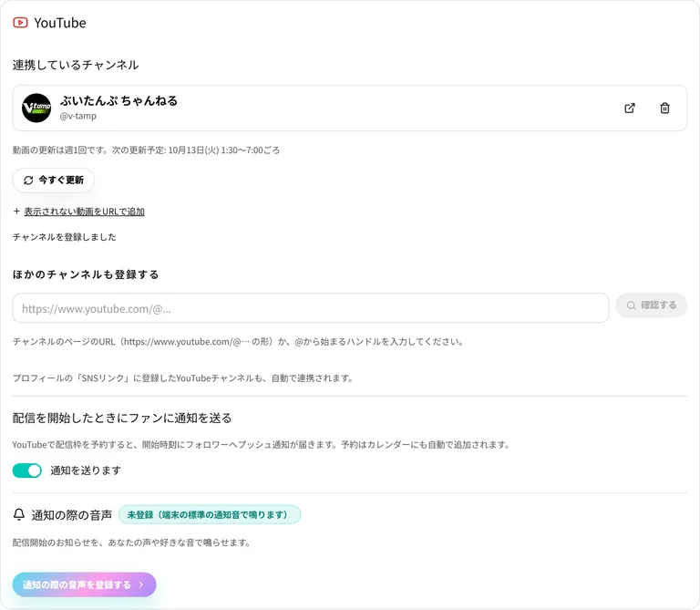Click the handle text @v-tamp
This screenshot has height=610, width=700.
pyautogui.click(x=78, y=116)
